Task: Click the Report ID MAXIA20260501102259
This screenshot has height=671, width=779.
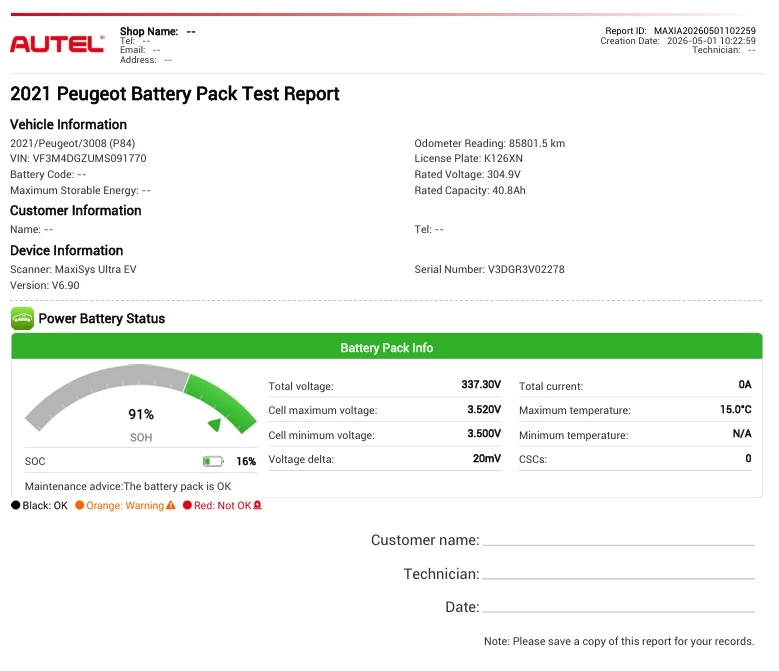Action: click(x=680, y=31)
